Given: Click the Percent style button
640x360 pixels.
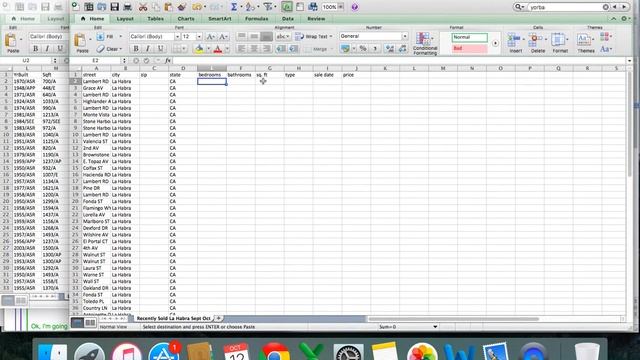Looking at the screenshot, I should click(x=363, y=49).
